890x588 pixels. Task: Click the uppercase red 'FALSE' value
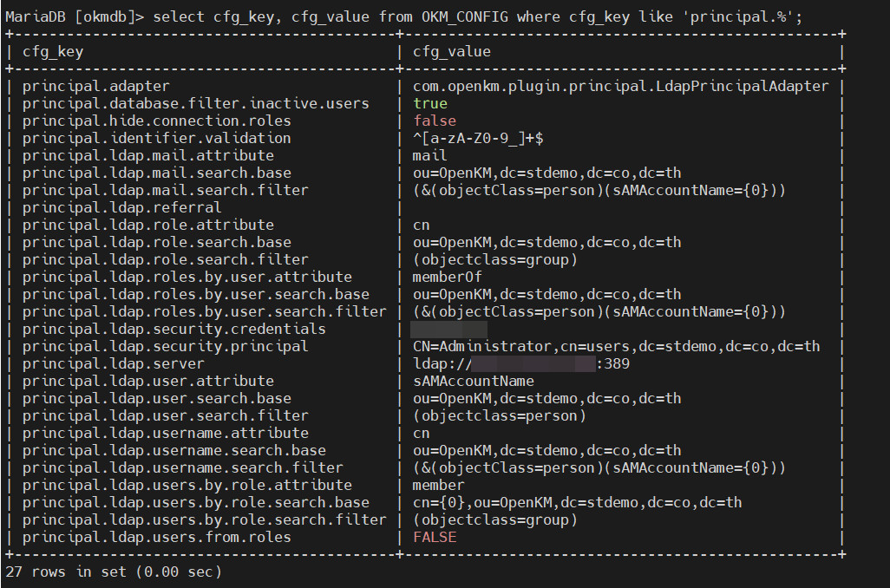pos(435,537)
